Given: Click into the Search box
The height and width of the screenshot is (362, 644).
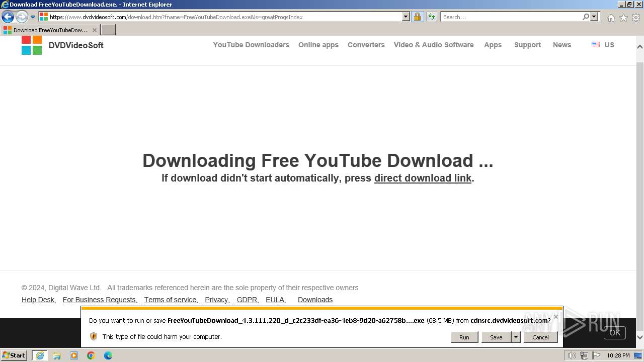Looking at the screenshot, I should (511, 17).
